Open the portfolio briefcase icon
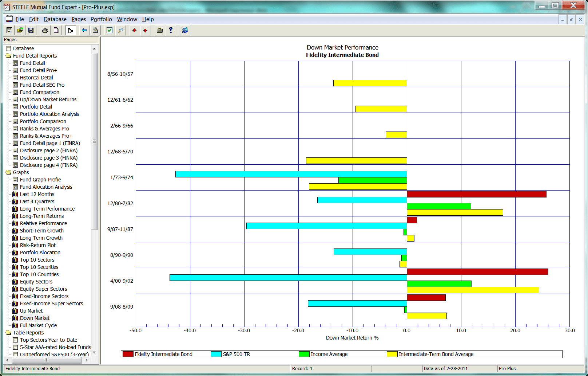 160,30
